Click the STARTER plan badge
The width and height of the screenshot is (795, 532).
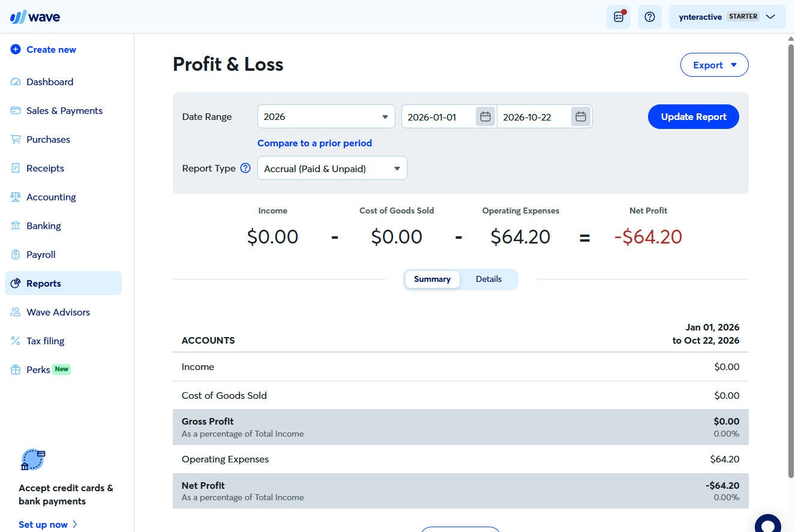743,17
